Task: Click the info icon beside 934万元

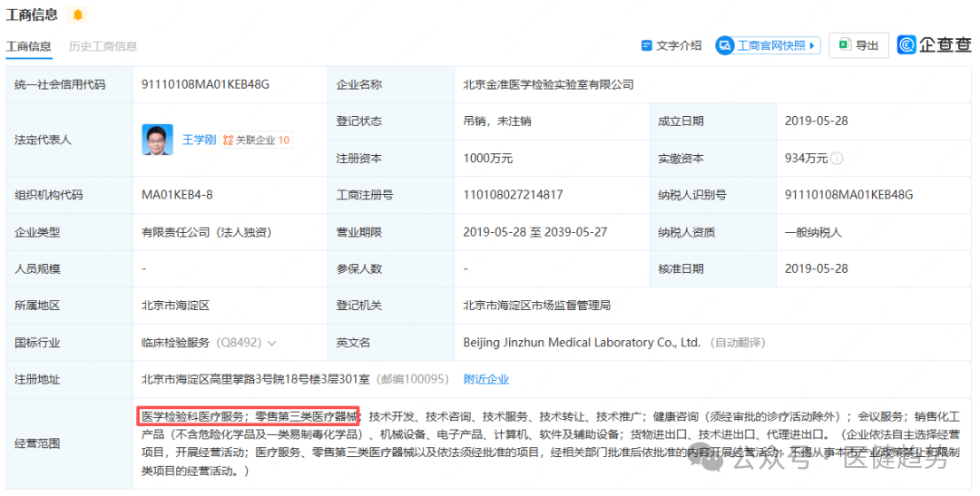Action: 837,159
